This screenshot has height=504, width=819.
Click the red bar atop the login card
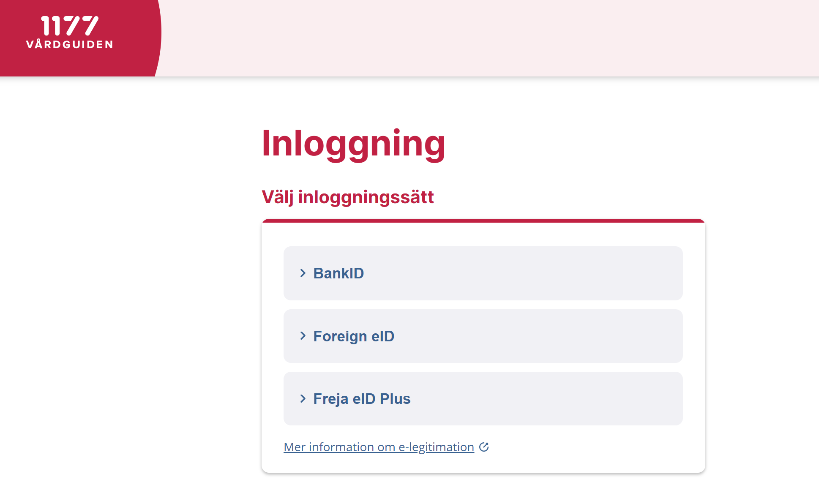click(483, 220)
